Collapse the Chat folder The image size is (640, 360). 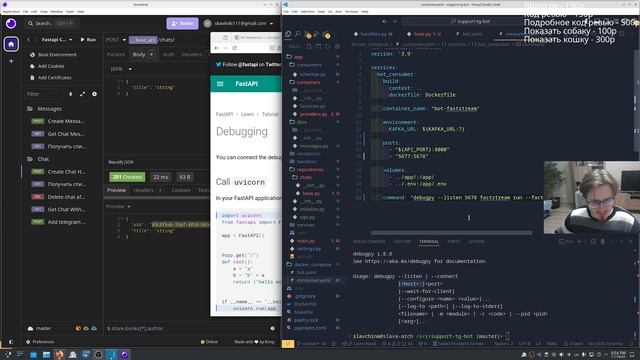[38, 159]
